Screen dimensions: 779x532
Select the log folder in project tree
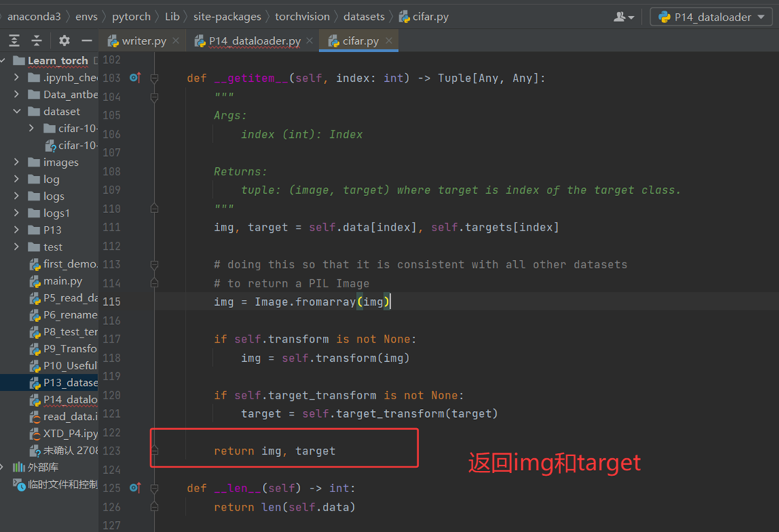(51, 179)
